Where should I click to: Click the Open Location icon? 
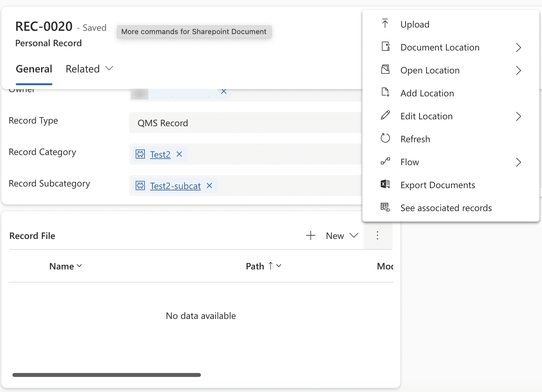pyautogui.click(x=385, y=69)
